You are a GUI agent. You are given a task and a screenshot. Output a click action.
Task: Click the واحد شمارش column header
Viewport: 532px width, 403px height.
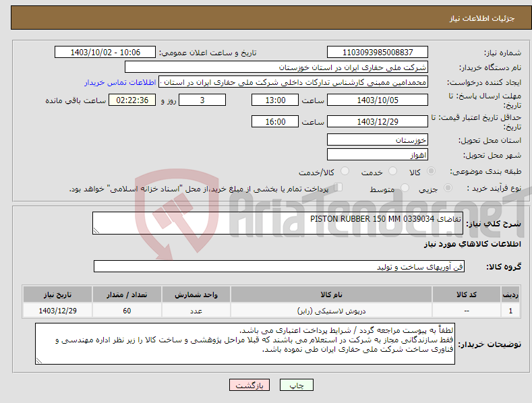[196, 294]
